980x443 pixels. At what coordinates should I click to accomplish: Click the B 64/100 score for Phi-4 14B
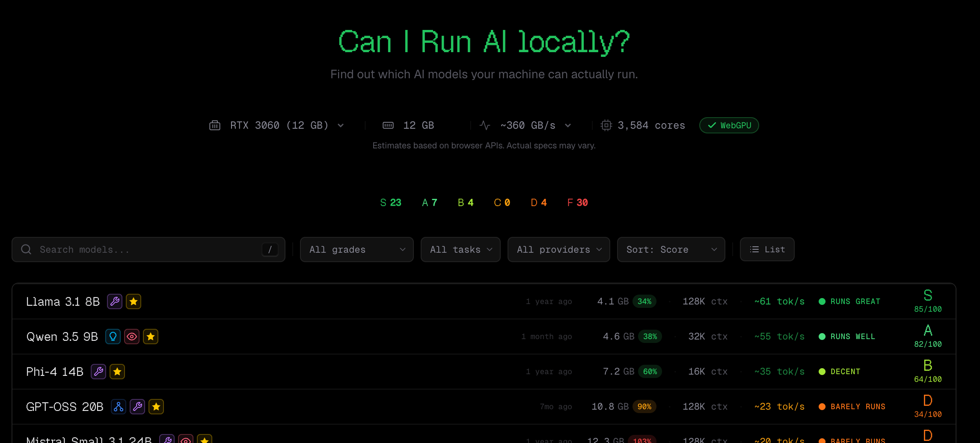click(928, 371)
